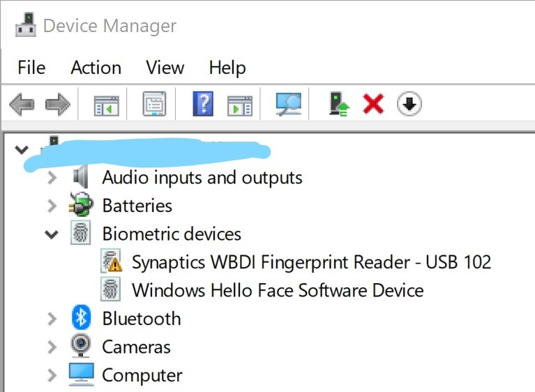Open the Action menu
The height and width of the screenshot is (392, 535).
pos(96,68)
